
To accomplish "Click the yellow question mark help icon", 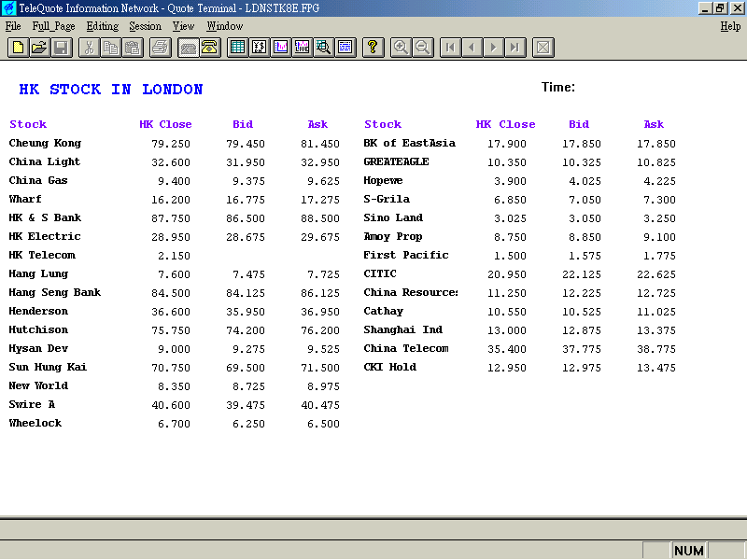I will 373,48.
